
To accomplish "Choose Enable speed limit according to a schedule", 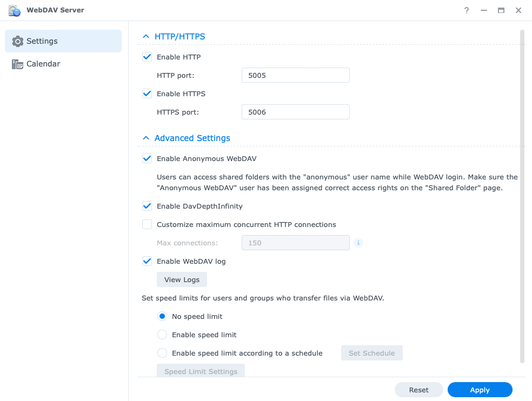I will pyautogui.click(x=162, y=352).
